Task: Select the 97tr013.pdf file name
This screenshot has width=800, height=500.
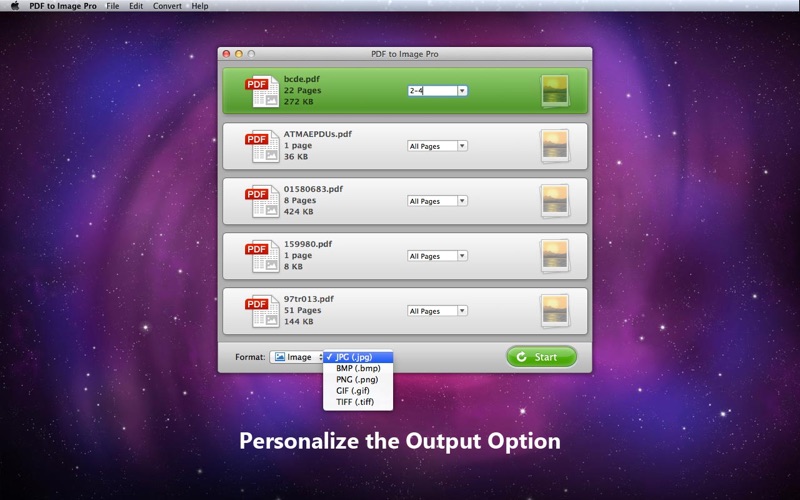Action: (309, 299)
